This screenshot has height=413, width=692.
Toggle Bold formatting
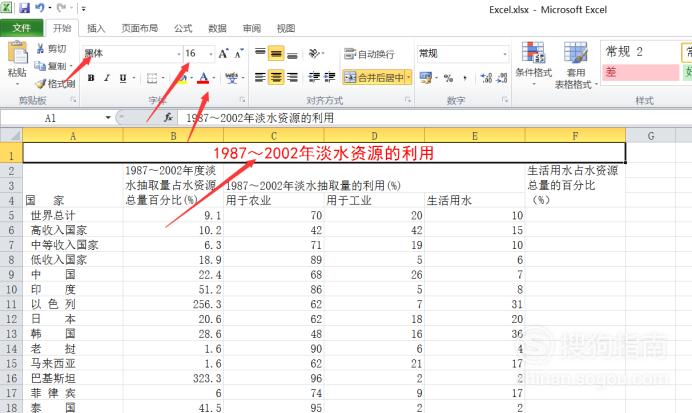click(91, 78)
